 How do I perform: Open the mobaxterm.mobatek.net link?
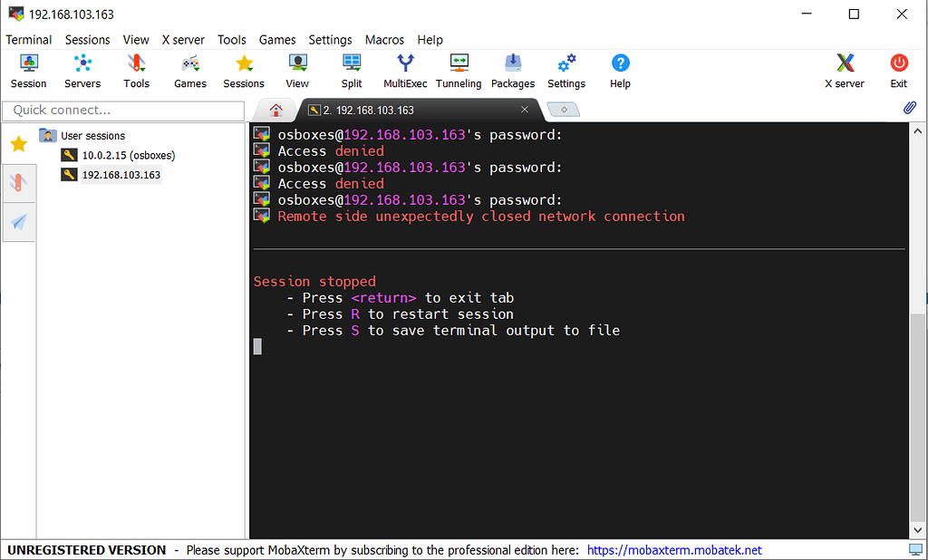tap(674, 550)
